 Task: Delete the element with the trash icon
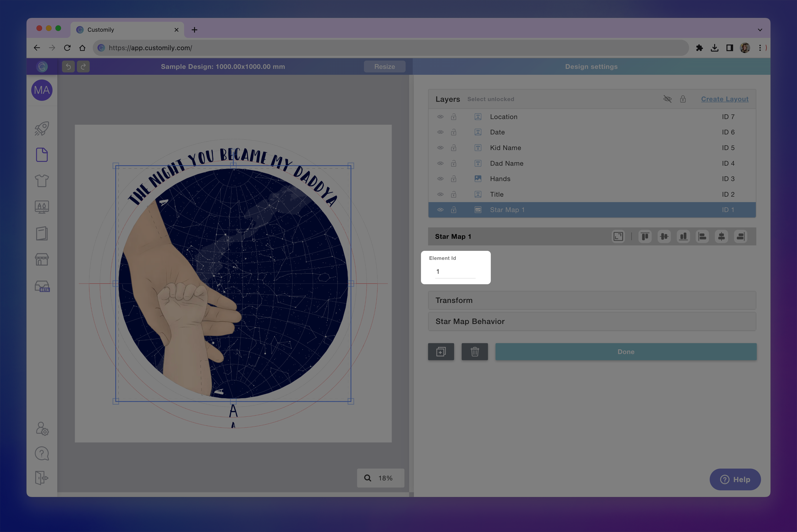click(474, 352)
